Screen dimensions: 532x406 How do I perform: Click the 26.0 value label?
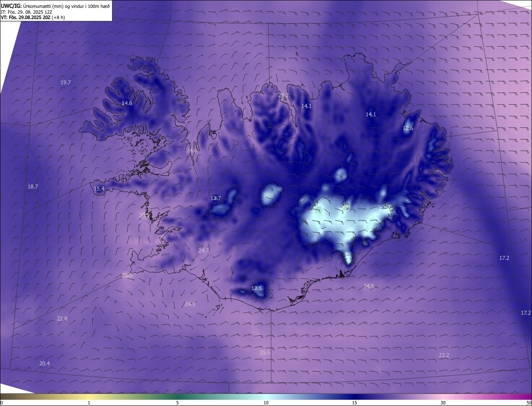[127, 276]
